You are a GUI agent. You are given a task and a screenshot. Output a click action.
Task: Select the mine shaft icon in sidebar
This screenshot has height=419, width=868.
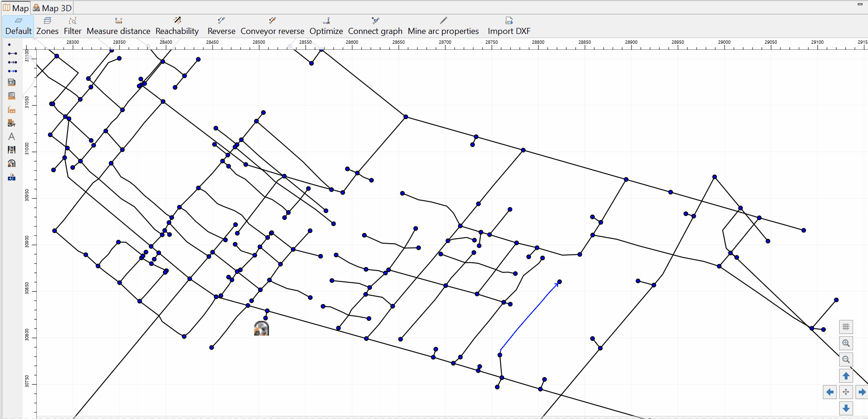pyautogui.click(x=12, y=150)
